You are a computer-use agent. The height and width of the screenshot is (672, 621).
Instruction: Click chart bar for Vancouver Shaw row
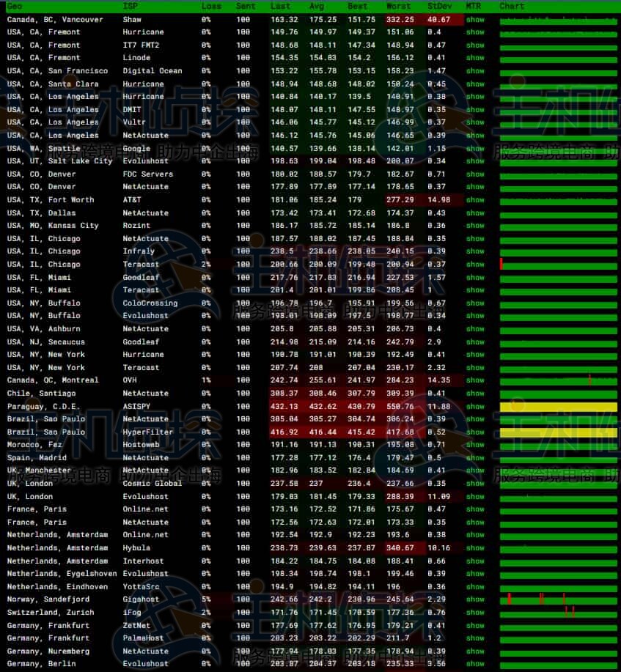tap(559, 21)
